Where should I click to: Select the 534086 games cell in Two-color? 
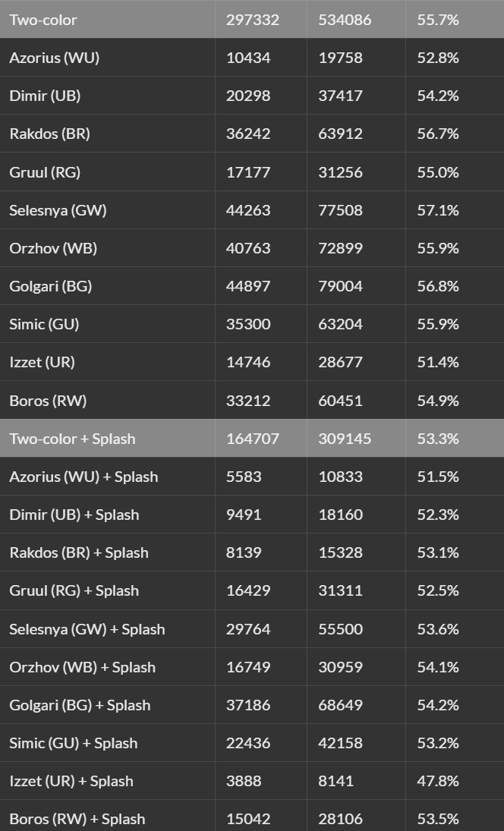[x=345, y=20]
